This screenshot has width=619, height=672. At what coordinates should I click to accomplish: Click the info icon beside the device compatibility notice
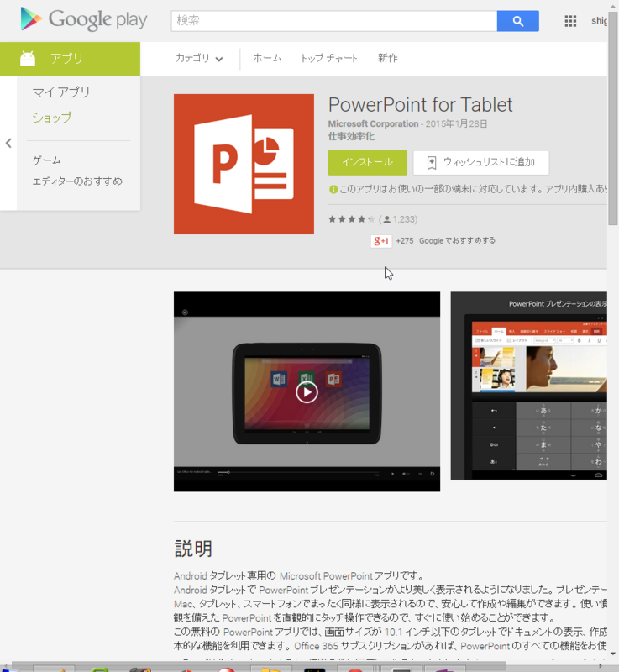pyautogui.click(x=333, y=190)
